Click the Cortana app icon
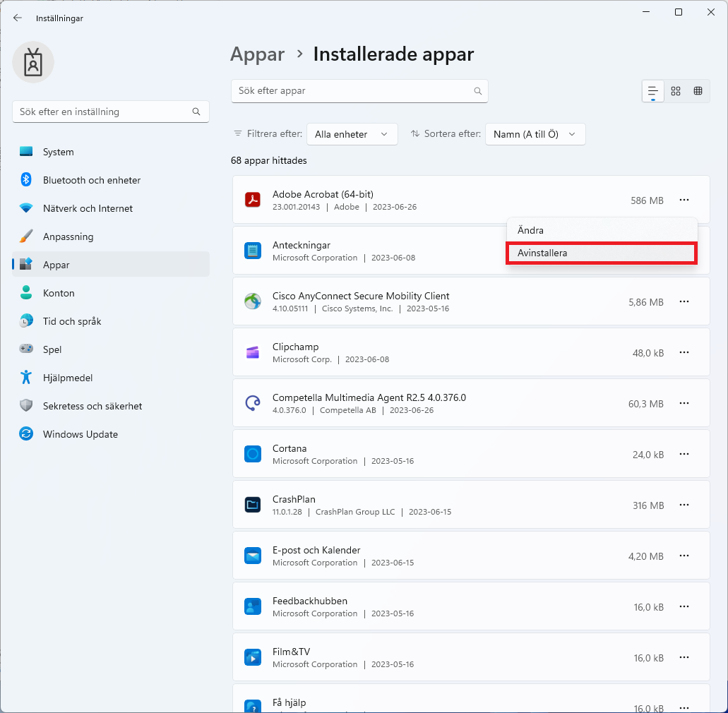Screen dimensions: 728x713 tap(253, 454)
